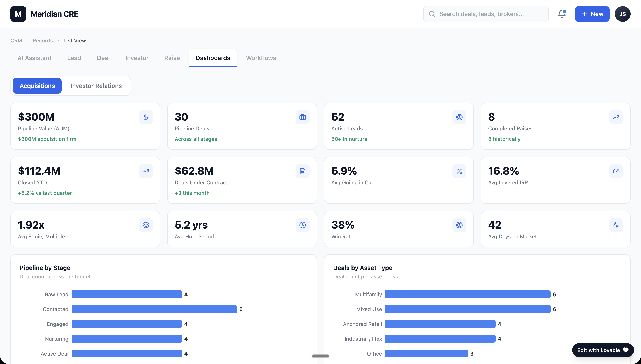641x364 pixels.
Task: Open the Deal tab
Action: tap(103, 58)
